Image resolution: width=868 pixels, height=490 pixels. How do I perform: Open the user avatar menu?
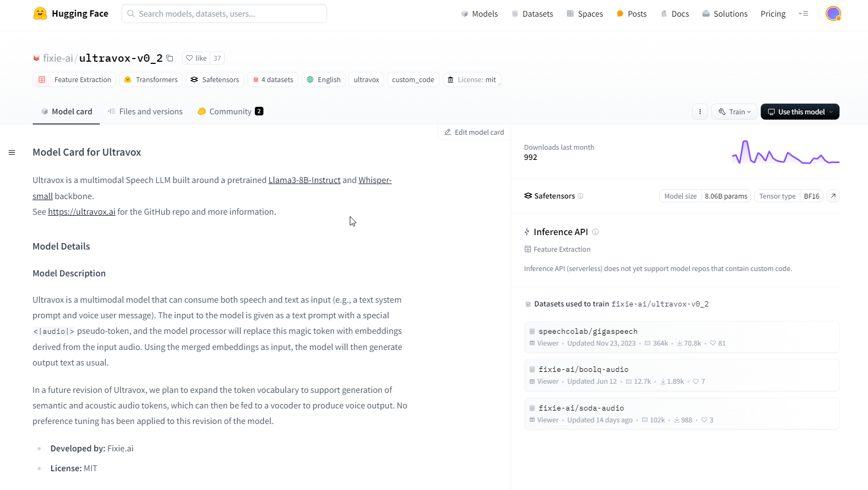click(833, 14)
